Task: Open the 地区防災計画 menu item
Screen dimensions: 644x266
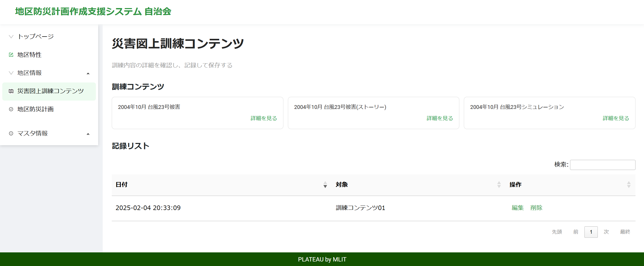Action: pyautogui.click(x=35, y=109)
